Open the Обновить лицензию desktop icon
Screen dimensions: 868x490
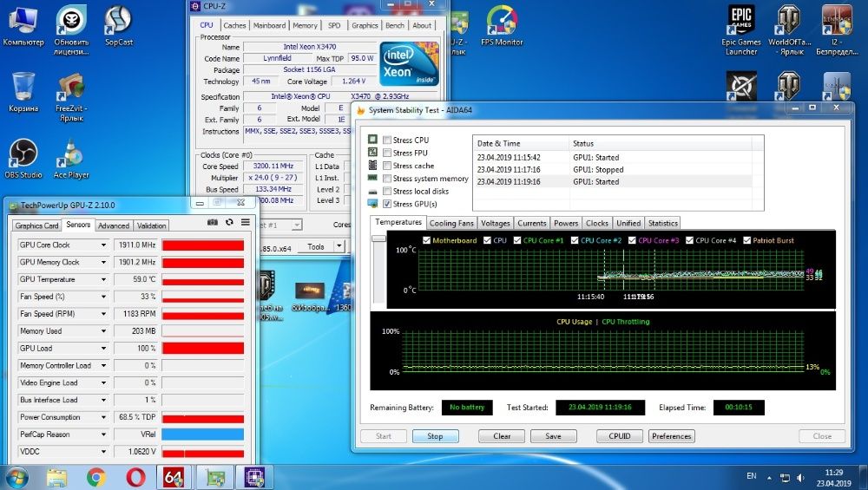point(71,30)
